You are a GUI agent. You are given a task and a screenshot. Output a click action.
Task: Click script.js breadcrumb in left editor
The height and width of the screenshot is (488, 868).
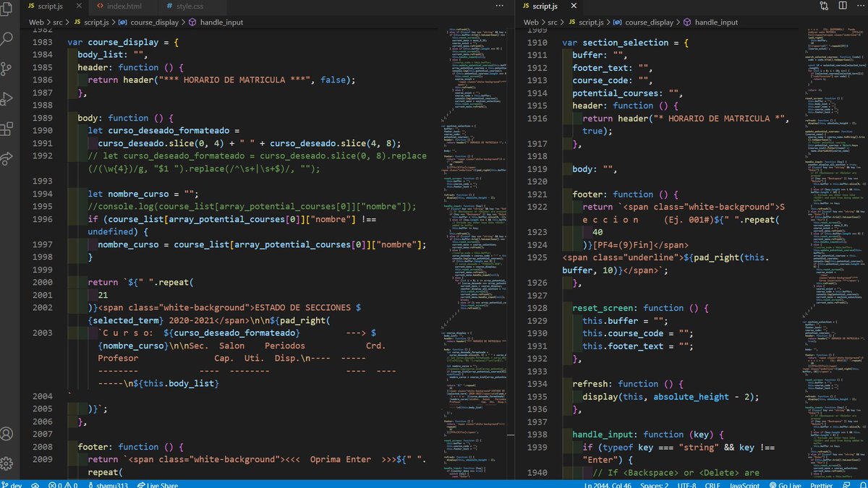(x=91, y=22)
